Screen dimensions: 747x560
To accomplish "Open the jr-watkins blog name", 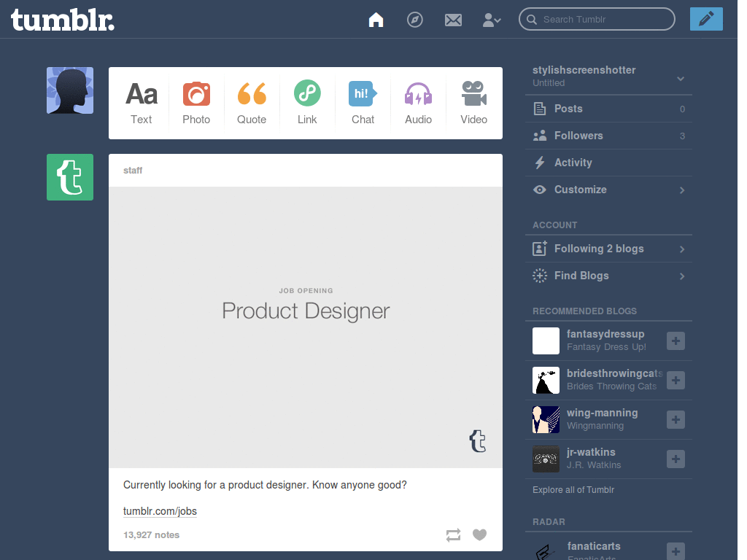I will (x=591, y=452).
